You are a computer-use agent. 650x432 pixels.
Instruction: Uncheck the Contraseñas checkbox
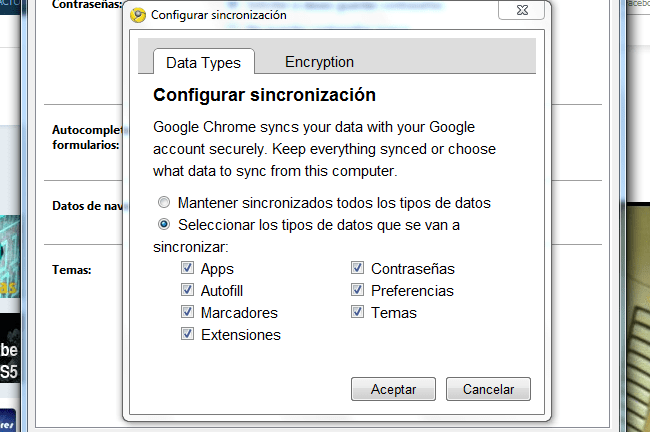(x=357, y=268)
